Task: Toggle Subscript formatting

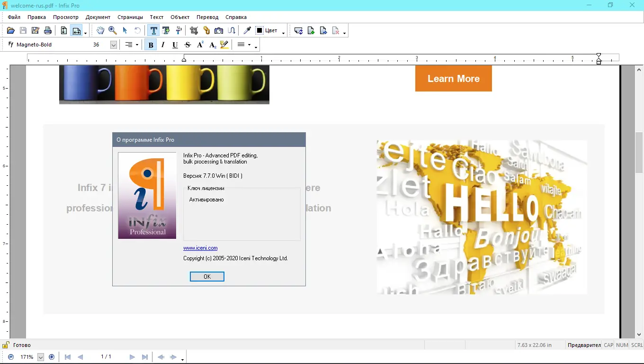Action: tap(213, 45)
